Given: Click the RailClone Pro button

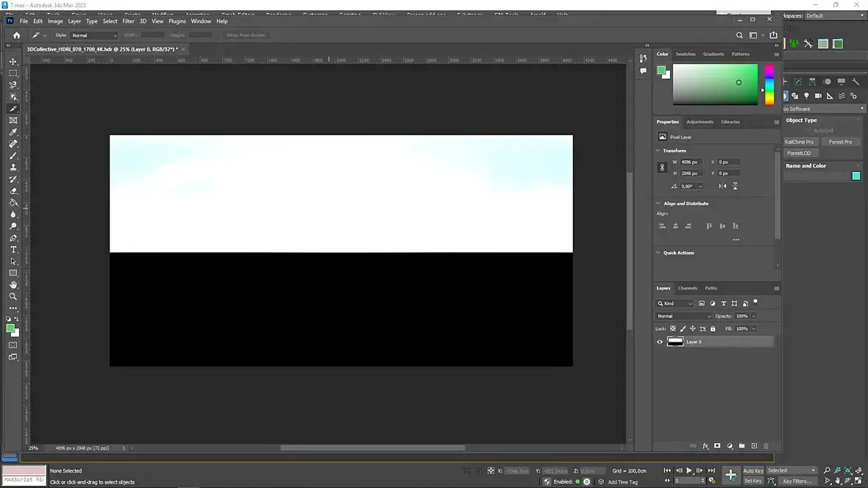Looking at the screenshot, I should tap(800, 142).
